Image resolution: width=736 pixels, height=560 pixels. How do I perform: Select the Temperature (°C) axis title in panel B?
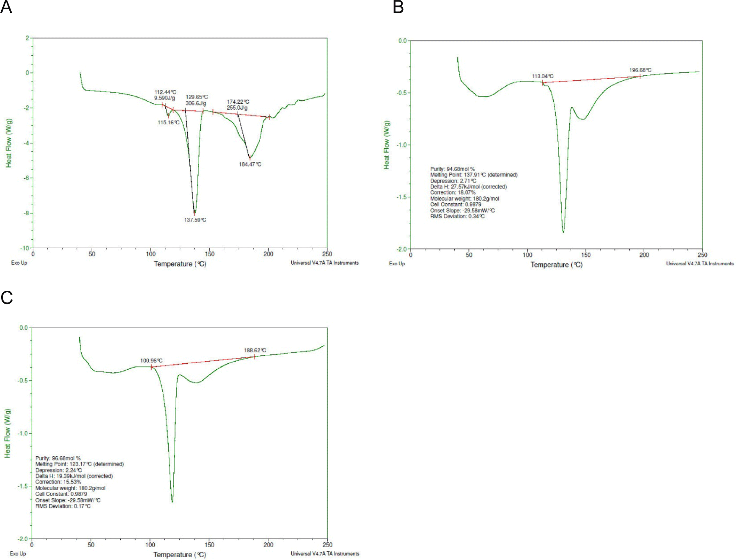click(x=556, y=265)
